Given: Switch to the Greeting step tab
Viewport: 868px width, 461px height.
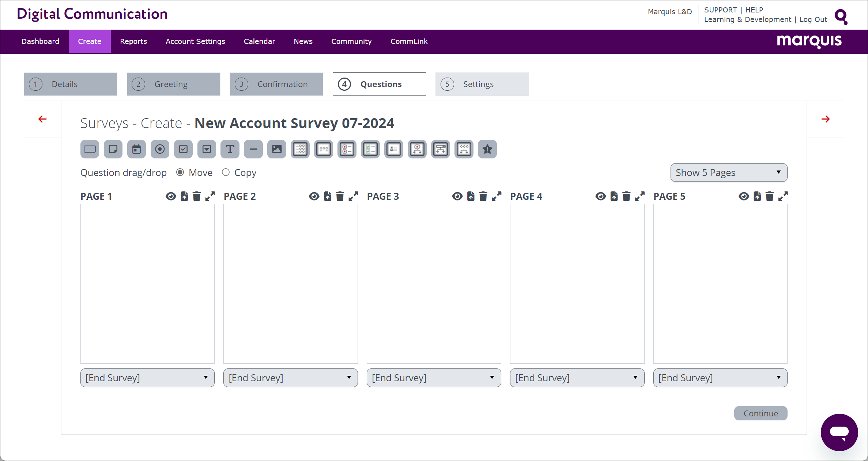Looking at the screenshot, I should 174,84.
